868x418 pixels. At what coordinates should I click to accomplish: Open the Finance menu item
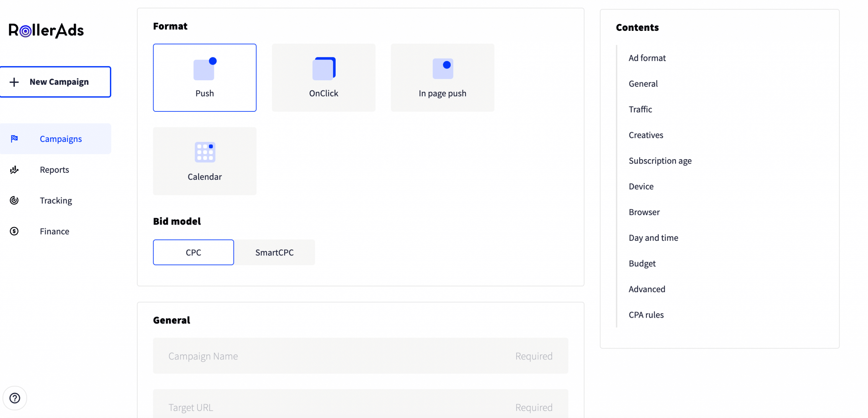pyautogui.click(x=54, y=231)
